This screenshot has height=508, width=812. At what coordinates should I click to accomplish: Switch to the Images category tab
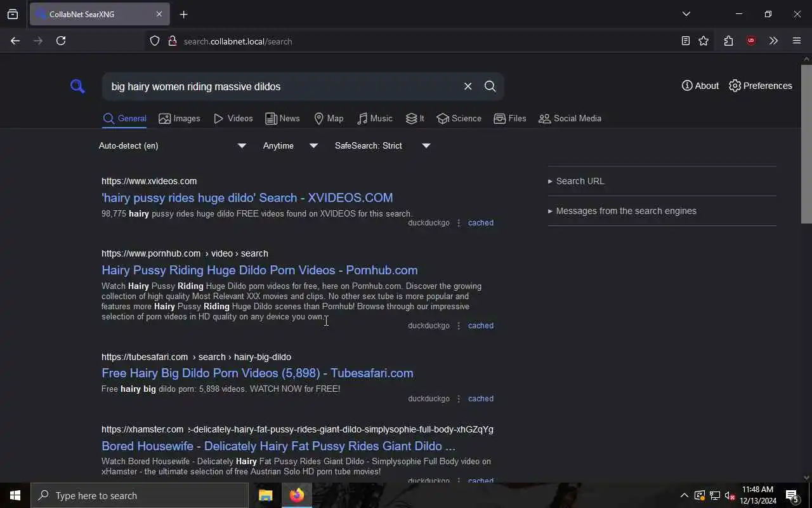(180, 119)
